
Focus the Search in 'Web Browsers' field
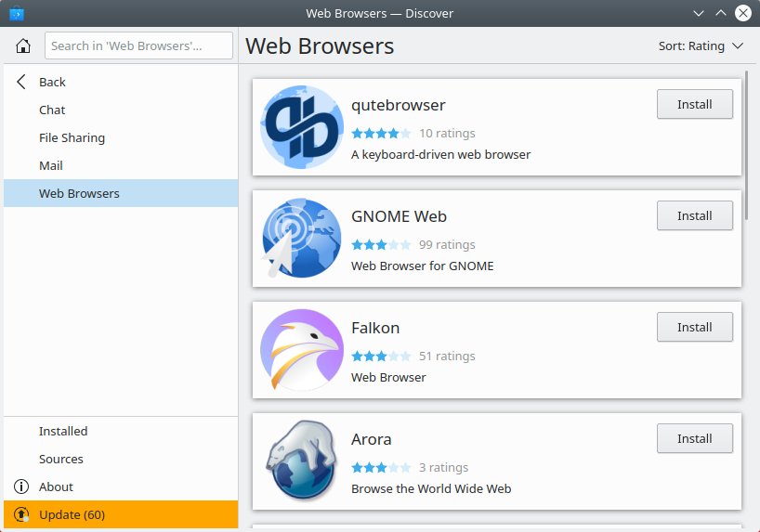click(138, 45)
